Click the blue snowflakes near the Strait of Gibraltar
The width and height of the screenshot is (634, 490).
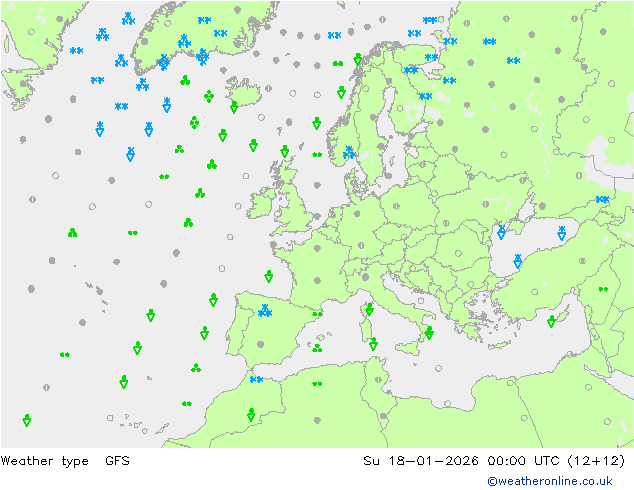[x=256, y=379]
